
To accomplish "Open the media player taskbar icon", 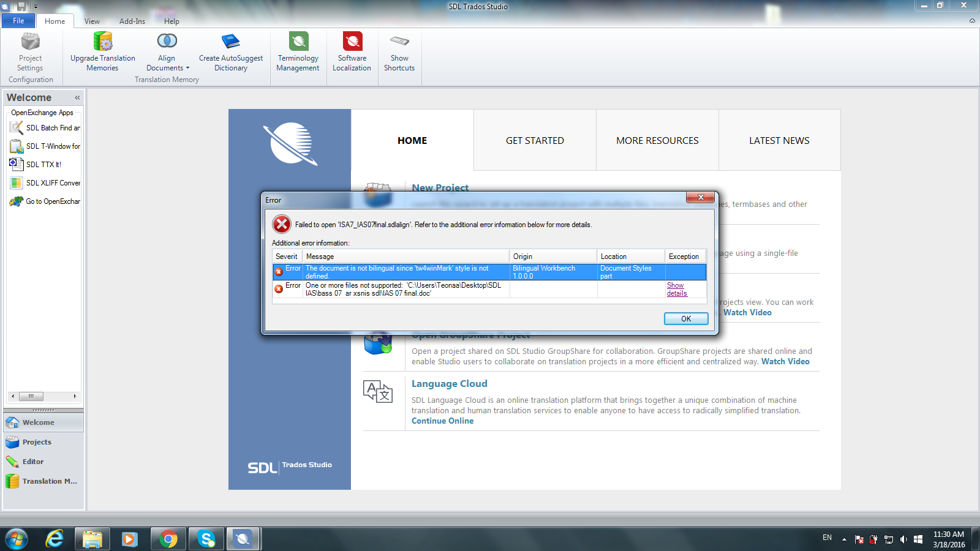I will tap(129, 539).
